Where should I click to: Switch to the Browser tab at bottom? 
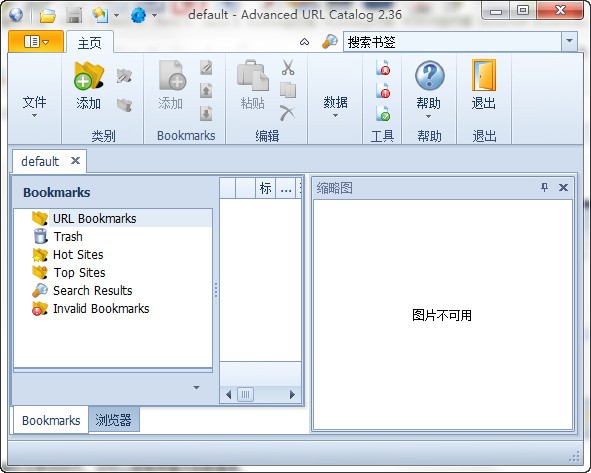coord(113,419)
